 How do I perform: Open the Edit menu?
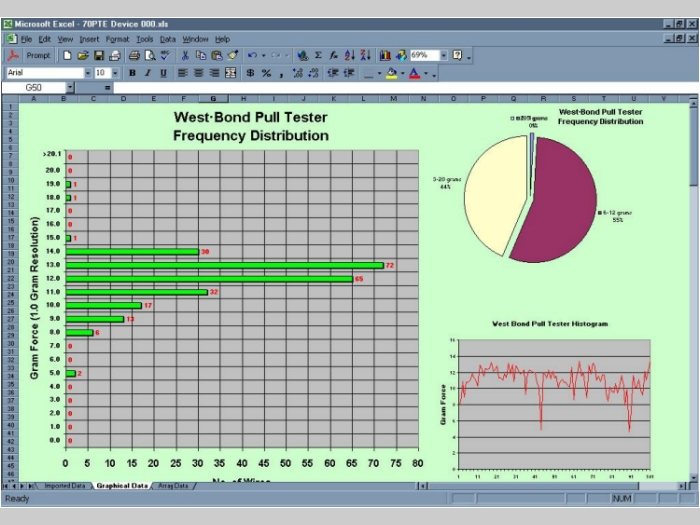45,39
